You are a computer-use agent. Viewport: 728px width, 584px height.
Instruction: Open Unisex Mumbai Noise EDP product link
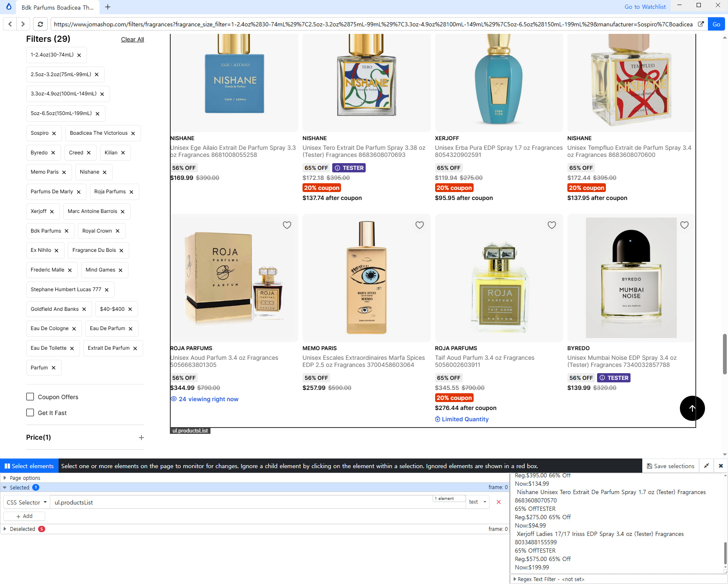pos(622,361)
